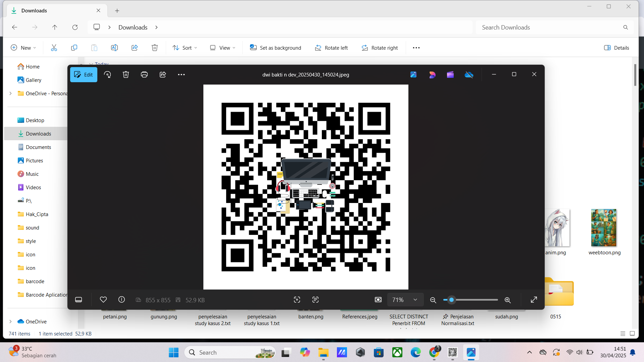Open the Photos app icon in viewer title bar
The image size is (644, 362).
[x=413, y=74]
